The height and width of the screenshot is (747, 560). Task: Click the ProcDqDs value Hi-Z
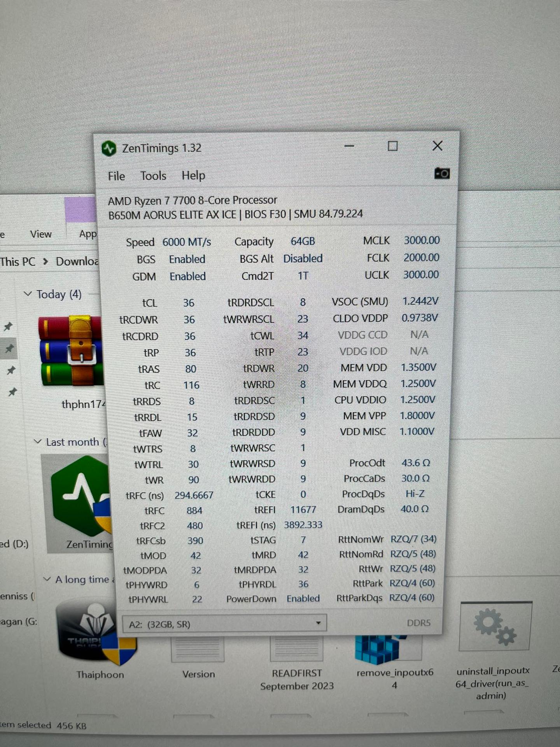415,494
